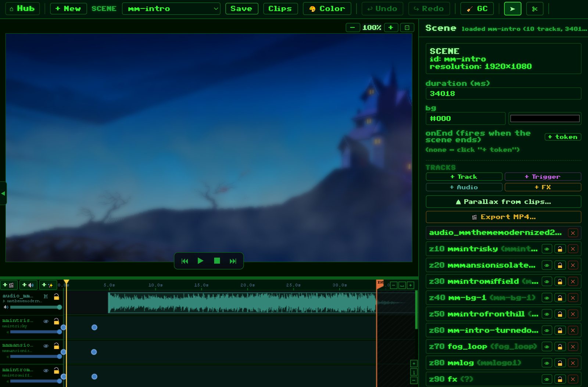Create a new scene with + New
This screenshot has width=588, height=387.
click(x=68, y=8)
